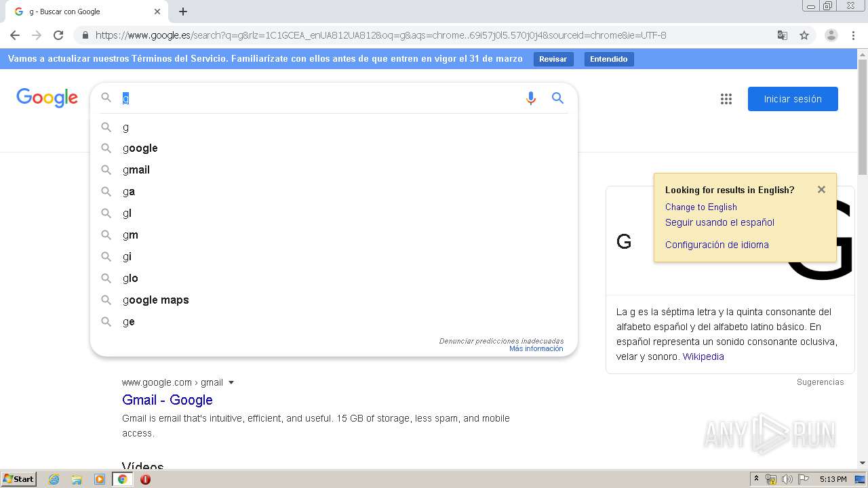Image resolution: width=868 pixels, height=488 pixels.
Task: Open Internet Explorer from taskbar
Action: [54, 479]
